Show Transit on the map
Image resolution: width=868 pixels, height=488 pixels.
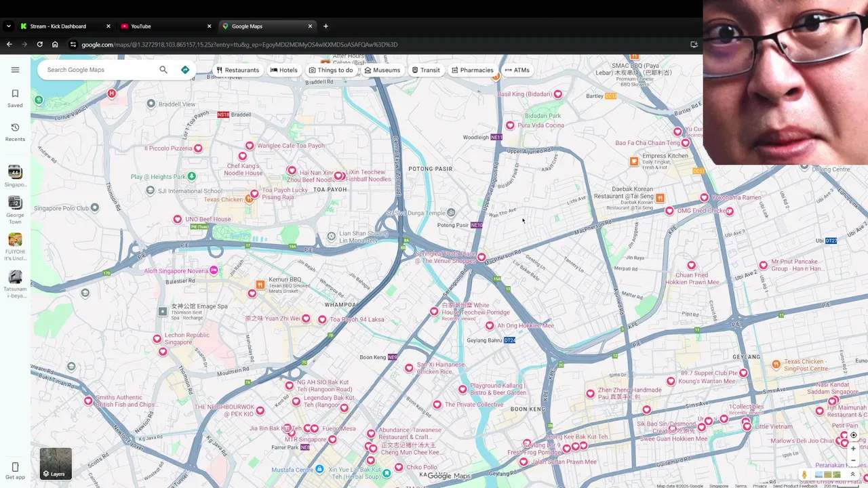426,70
